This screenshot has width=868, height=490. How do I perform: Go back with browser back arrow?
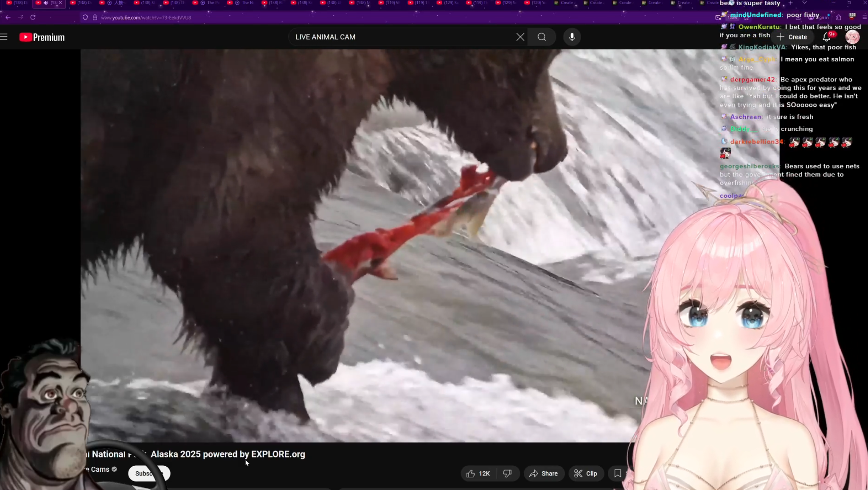(x=8, y=17)
